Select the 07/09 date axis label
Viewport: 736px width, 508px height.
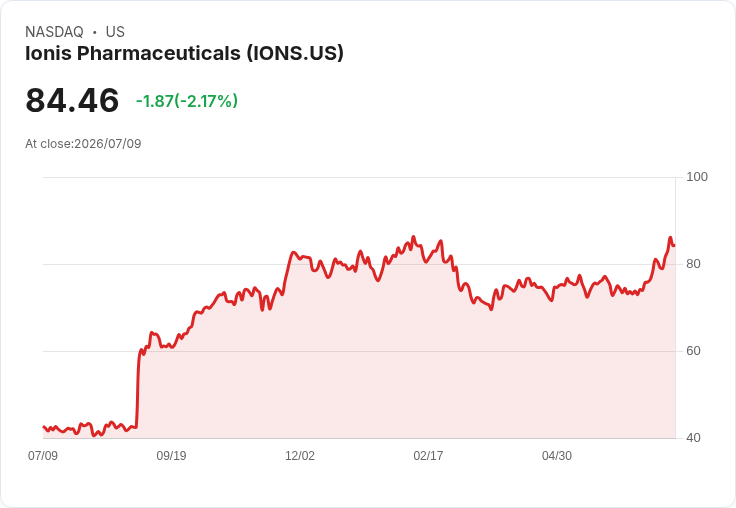pyautogui.click(x=43, y=455)
